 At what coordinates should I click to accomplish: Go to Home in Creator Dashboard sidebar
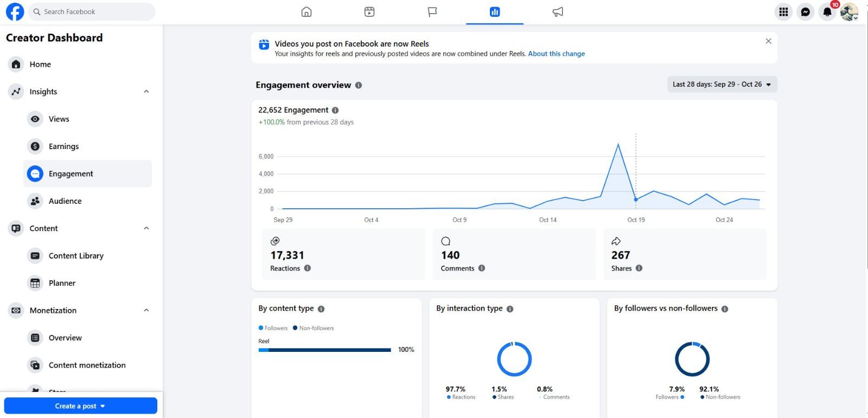click(79, 64)
